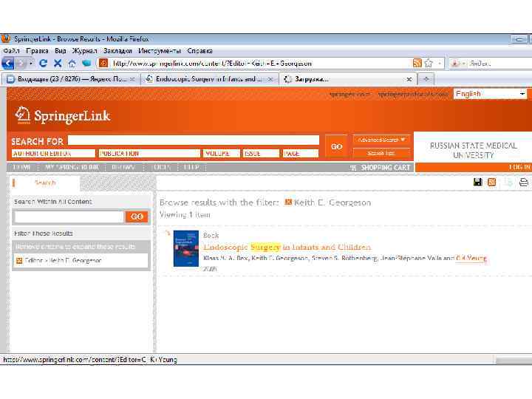Click the RSS feed icon in the address bar

click(417, 63)
